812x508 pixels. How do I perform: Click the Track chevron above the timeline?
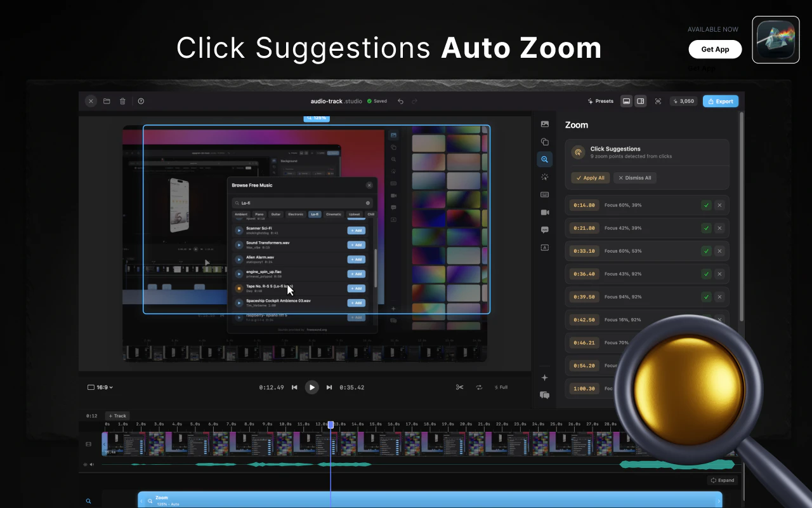(117, 416)
